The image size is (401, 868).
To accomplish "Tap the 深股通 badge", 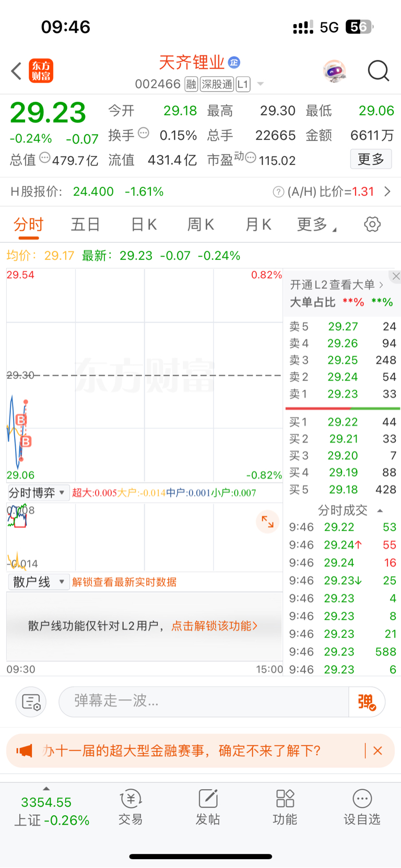I will 217,84.
